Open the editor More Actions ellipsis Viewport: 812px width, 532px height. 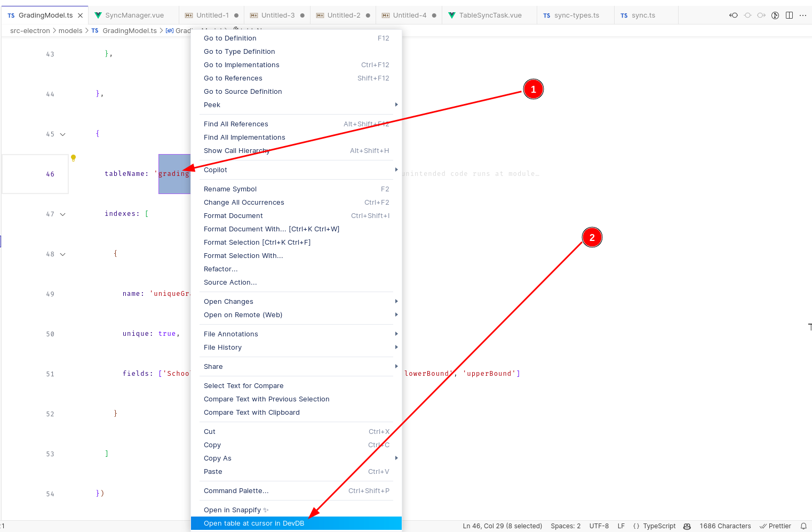tap(803, 15)
